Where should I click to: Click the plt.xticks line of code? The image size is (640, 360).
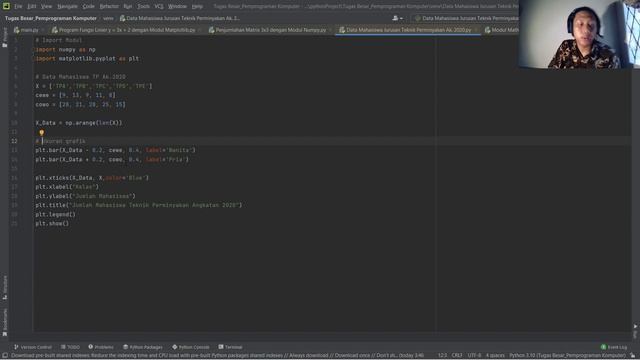coord(92,178)
